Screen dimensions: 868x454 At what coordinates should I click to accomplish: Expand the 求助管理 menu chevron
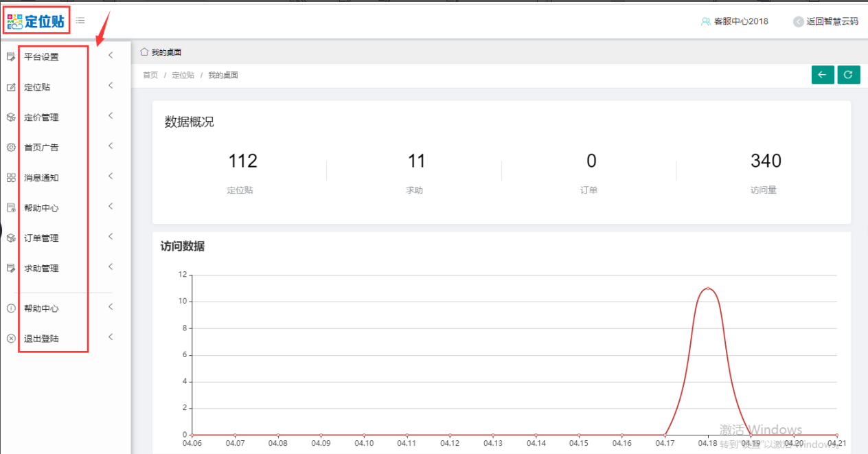click(111, 267)
